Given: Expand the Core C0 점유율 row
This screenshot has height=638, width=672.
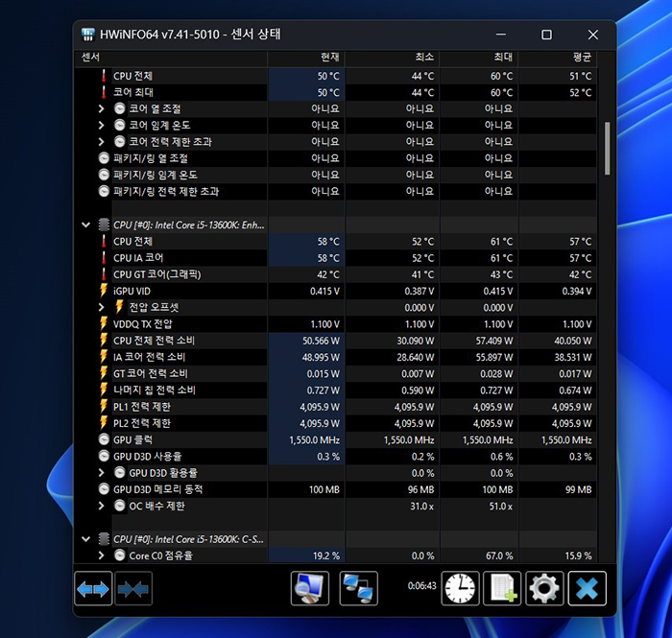Looking at the screenshot, I should [102, 555].
